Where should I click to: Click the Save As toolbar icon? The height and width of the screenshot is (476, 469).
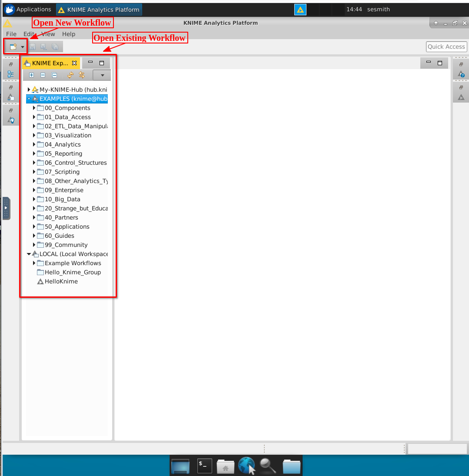[43, 47]
